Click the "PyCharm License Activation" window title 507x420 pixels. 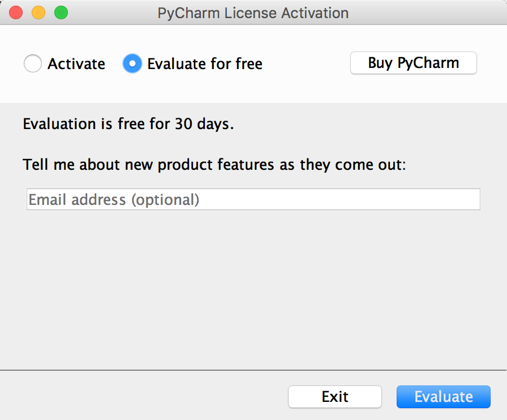[253, 12]
